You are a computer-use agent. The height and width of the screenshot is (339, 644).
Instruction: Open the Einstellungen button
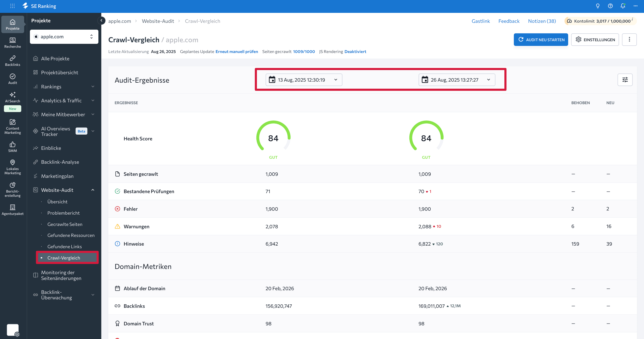pyautogui.click(x=595, y=40)
